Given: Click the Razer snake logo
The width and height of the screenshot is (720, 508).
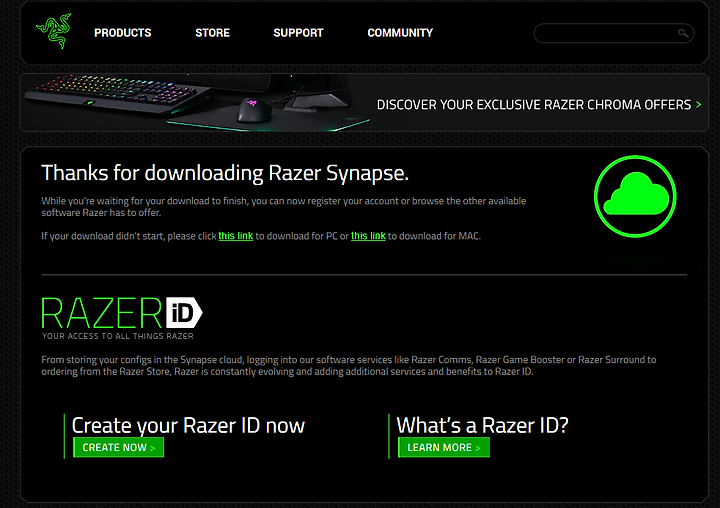Looking at the screenshot, I should pyautogui.click(x=54, y=31).
